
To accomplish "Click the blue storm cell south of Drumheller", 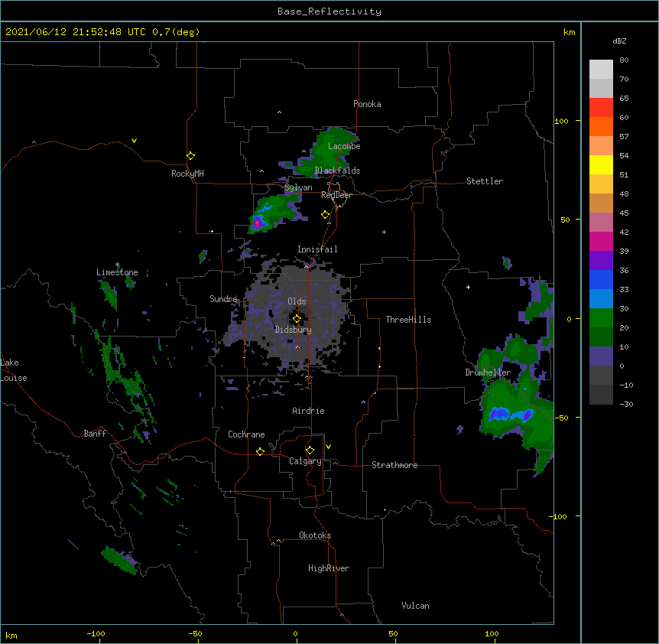I will pyautogui.click(x=499, y=414).
